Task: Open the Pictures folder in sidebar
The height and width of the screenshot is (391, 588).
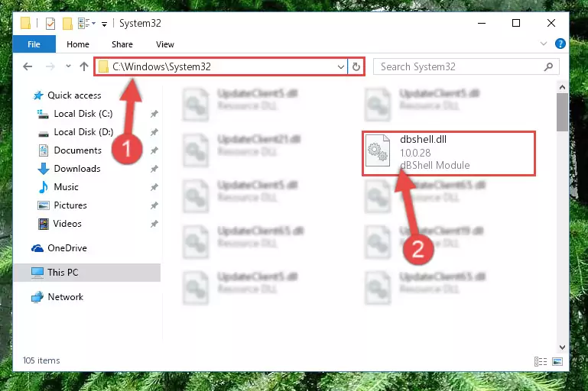Action: 70,205
